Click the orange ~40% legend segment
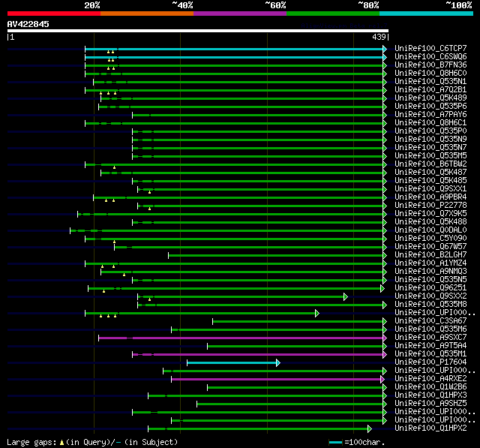Viewport: 480px width, 448px height. [x=147, y=14]
